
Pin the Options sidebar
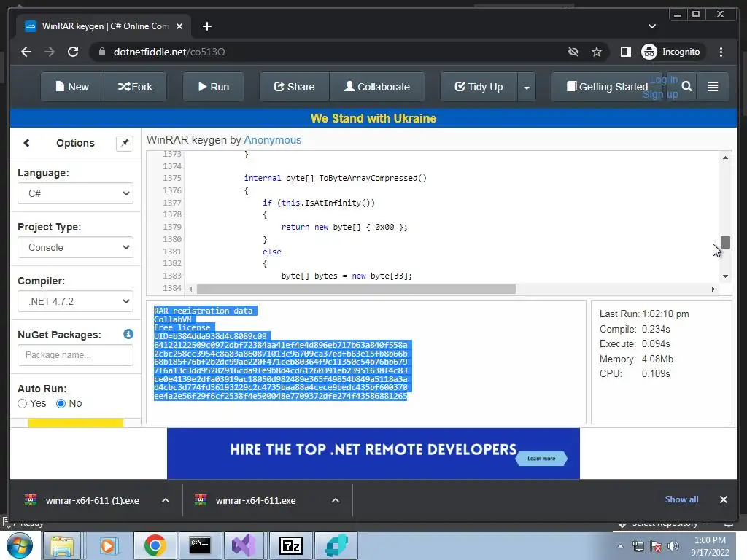point(125,143)
